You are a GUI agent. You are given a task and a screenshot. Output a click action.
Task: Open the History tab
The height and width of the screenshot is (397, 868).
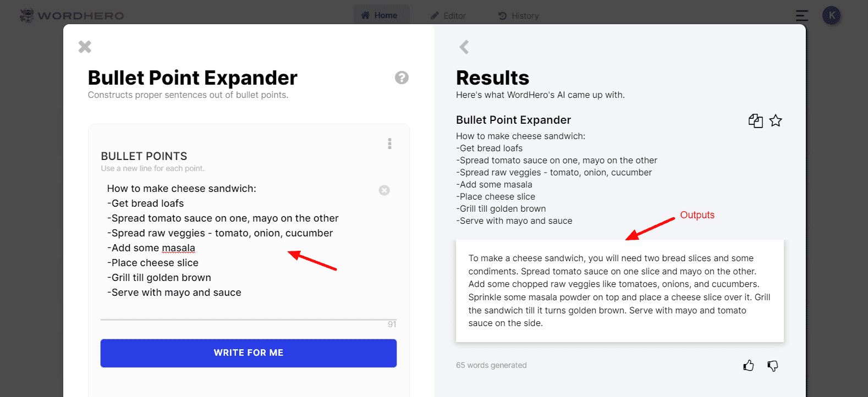(x=519, y=16)
